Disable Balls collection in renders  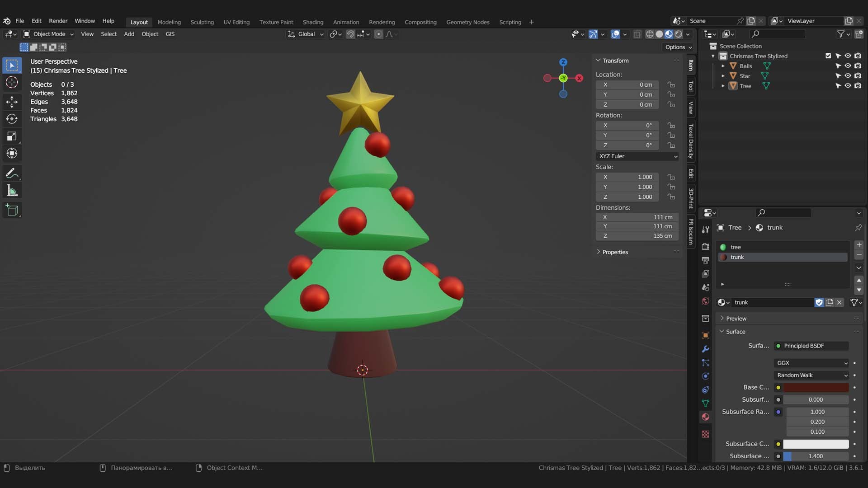(858, 66)
